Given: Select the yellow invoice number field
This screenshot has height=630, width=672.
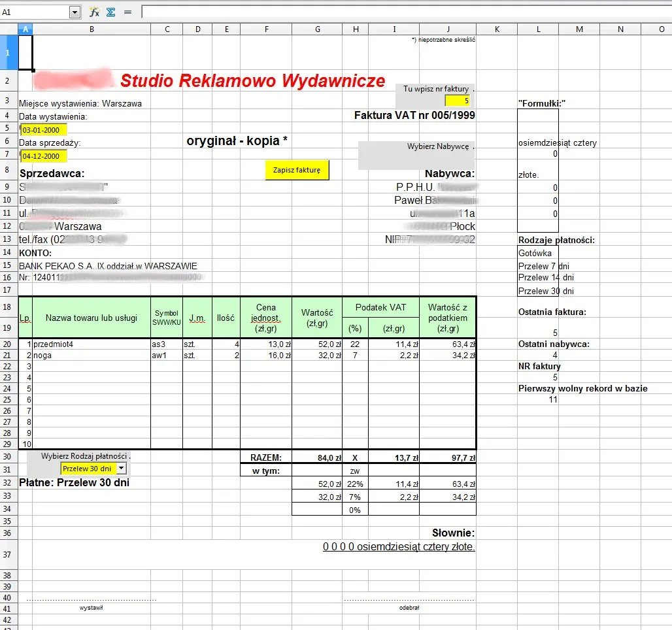Looking at the screenshot, I should pos(458,101).
